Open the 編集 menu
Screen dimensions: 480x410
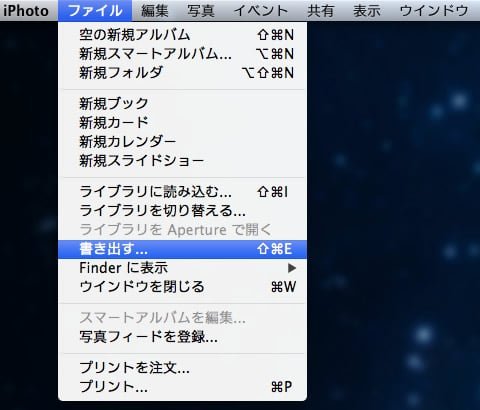(155, 11)
